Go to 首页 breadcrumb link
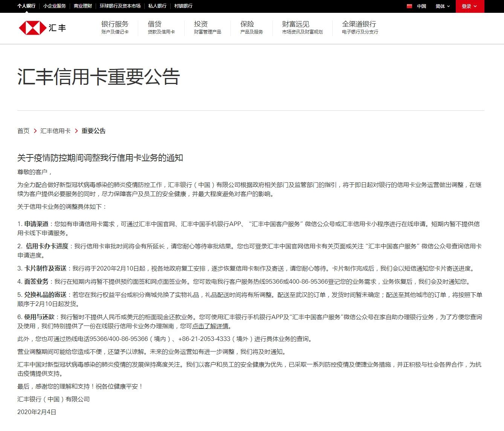The width and height of the screenshot is (504, 431). point(23,131)
